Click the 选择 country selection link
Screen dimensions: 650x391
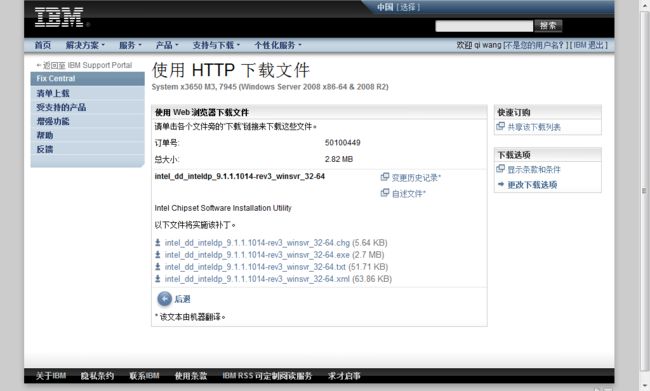click(408, 7)
